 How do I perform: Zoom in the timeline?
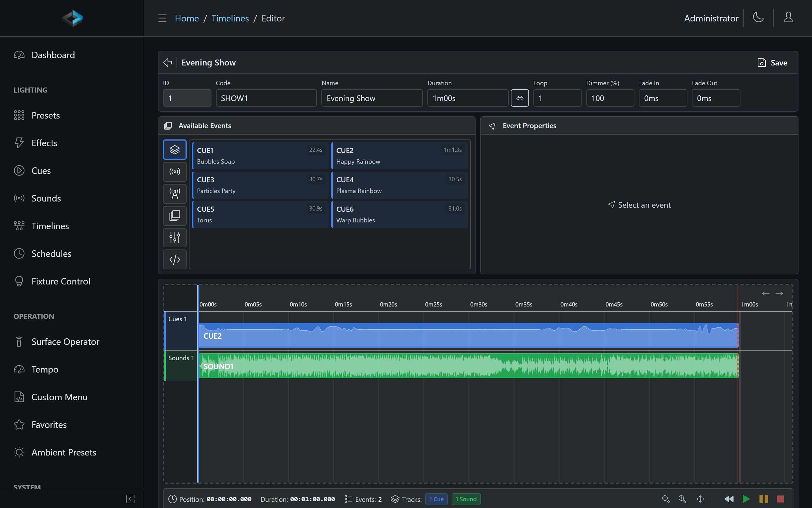(682, 499)
